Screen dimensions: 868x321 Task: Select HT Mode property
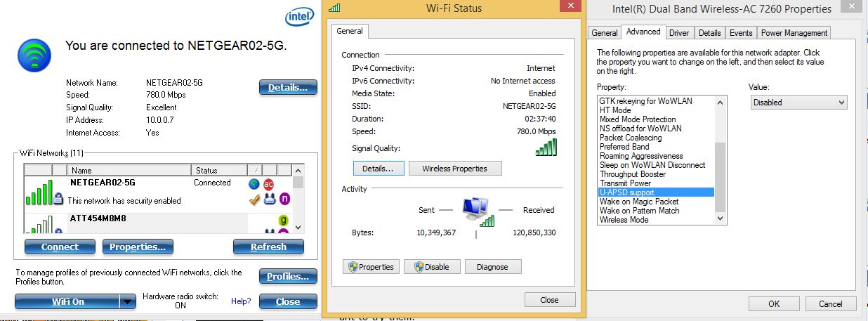coord(615,110)
